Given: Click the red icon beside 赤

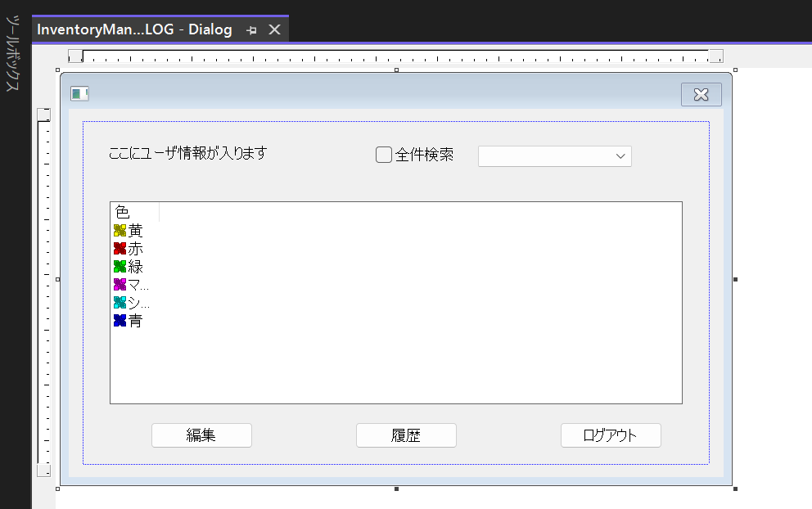Looking at the screenshot, I should click(120, 249).
